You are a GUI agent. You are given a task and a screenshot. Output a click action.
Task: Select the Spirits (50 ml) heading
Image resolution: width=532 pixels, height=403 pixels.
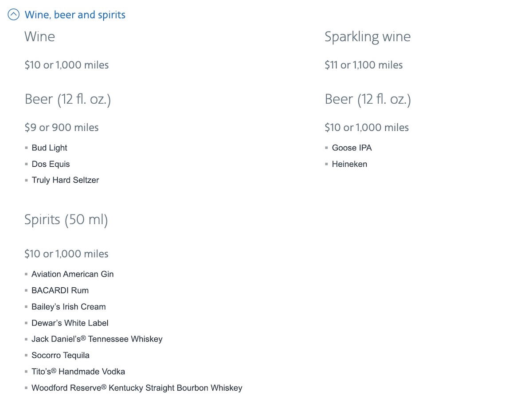(66, 220)
